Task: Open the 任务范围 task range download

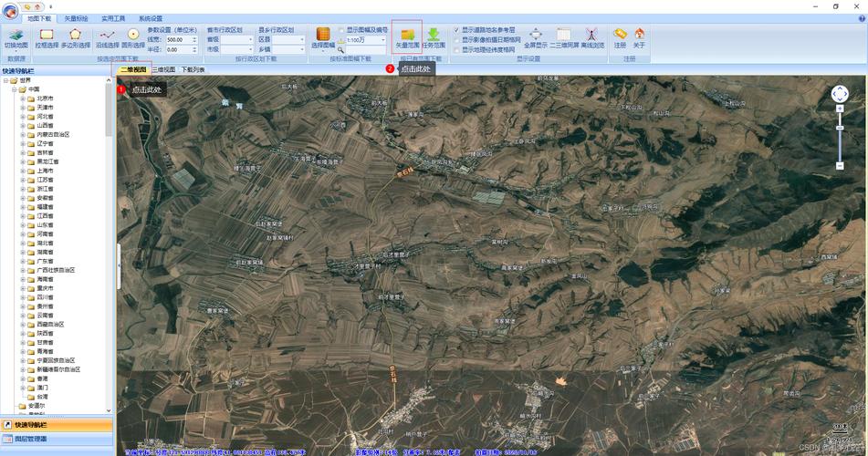Action: [x=434, y=37]
